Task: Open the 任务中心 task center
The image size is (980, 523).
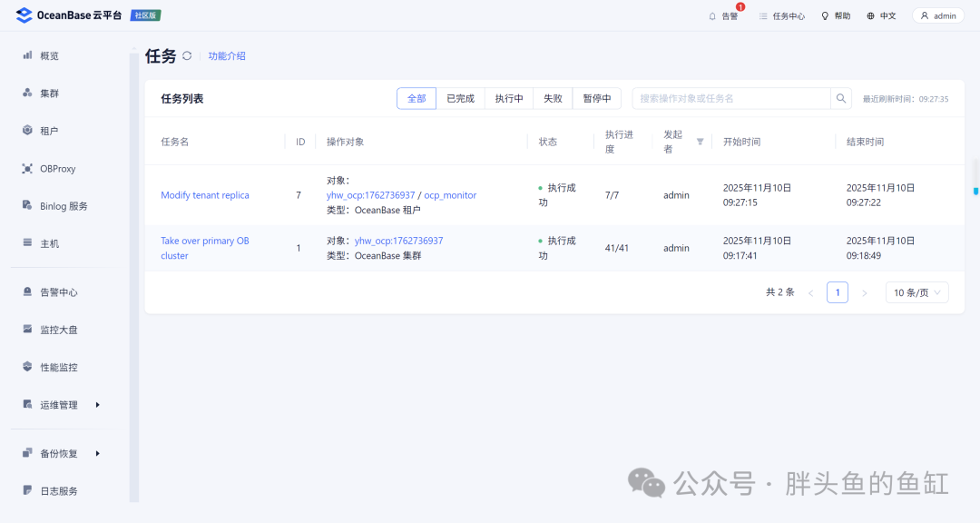Action: point(782,16)
